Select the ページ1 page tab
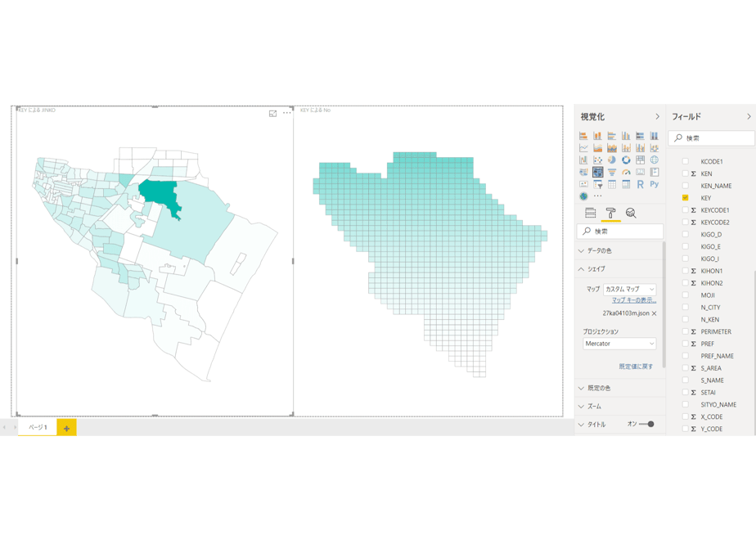This screenshot has width=756, height=540. (x=38, y=427)
